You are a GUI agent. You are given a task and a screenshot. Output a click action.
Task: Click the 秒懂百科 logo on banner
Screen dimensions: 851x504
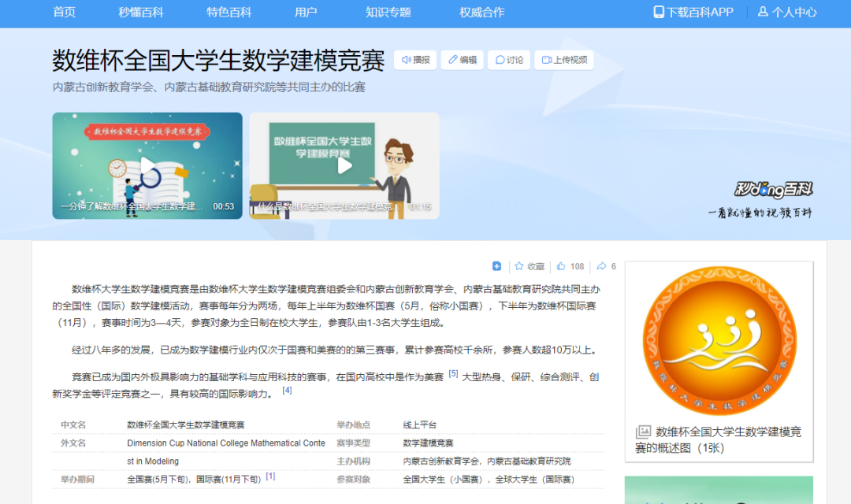pyautogui.click(x=773, y=189)
